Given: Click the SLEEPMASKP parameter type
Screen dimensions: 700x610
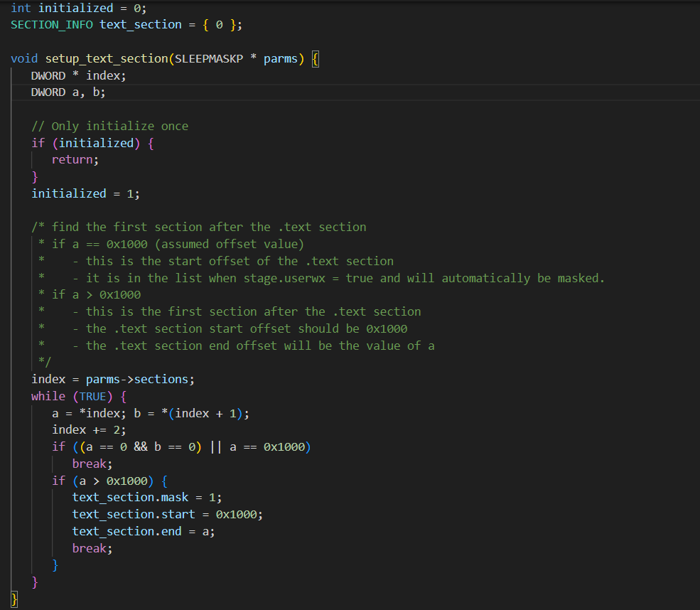Looking at the screenshot, I should coord(209,59).
